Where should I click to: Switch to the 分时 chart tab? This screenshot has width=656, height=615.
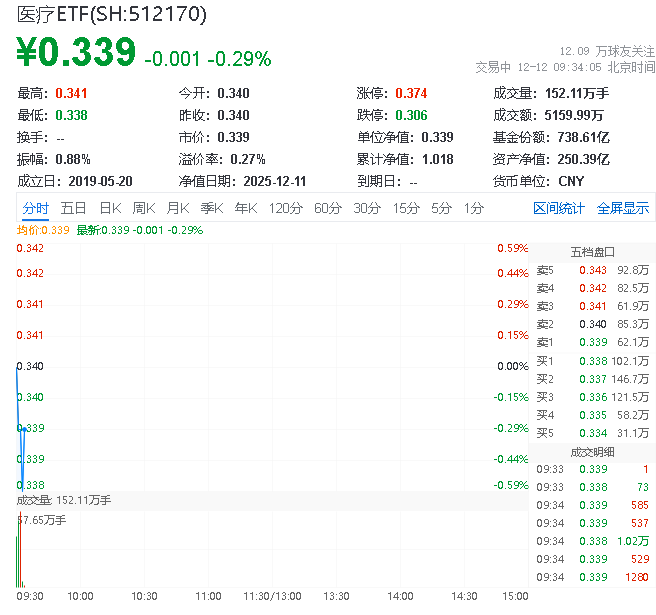35,208
